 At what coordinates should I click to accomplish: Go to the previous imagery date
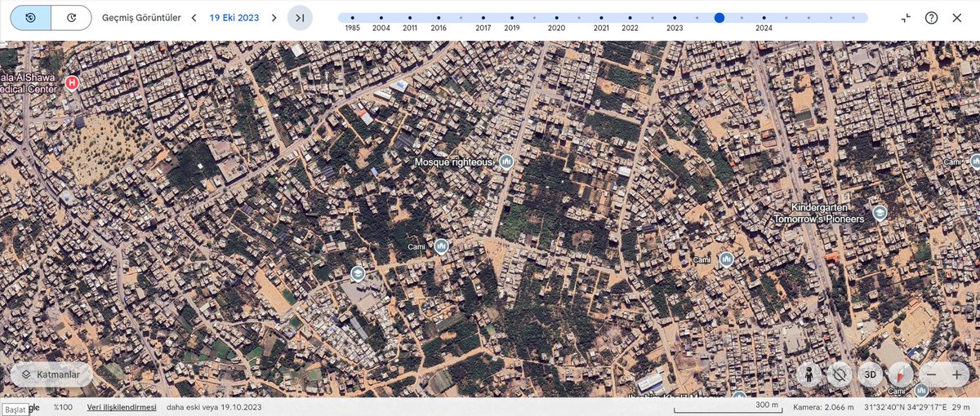coord(194,17)
